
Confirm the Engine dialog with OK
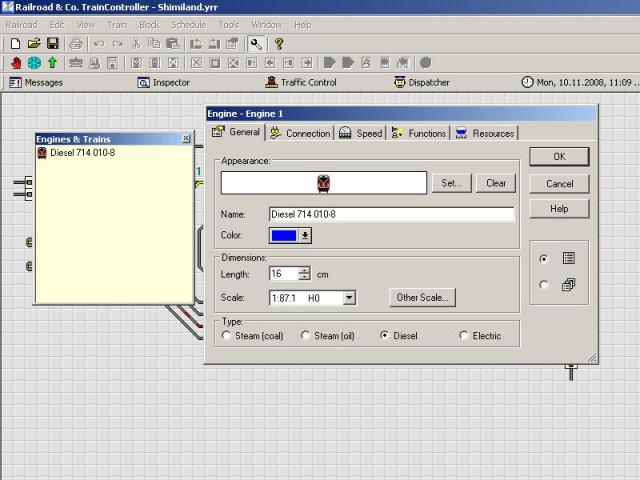(x=559, y=157)
